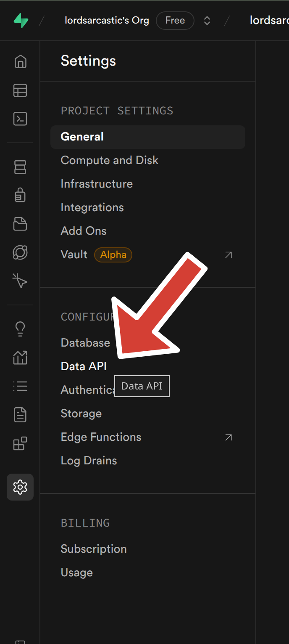Open the Subscription billing page
This screenshot has height=644, width=289.
[x=93, y=549]
